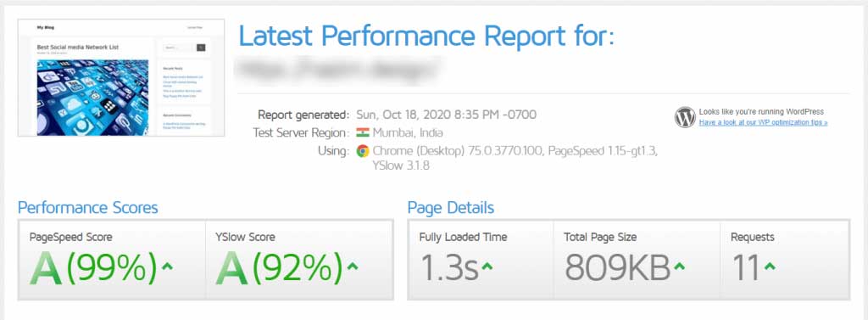The height and width of the screenshot is (320, 868).
Task: Open the WP optimization tips link
Action: [763, 122]
